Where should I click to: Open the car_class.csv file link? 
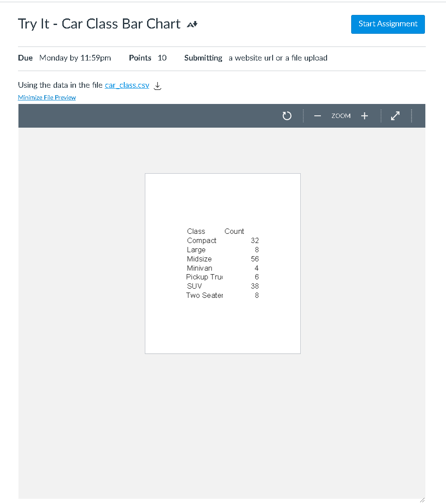point(127,85)
